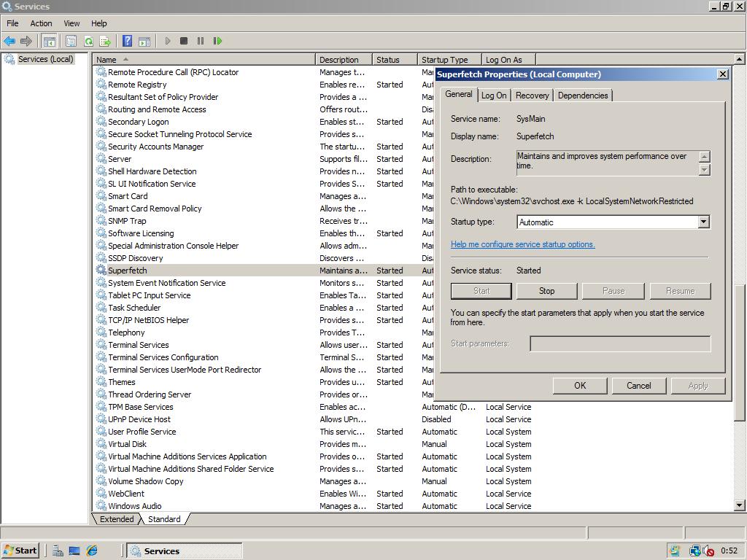
Task: Open the blue Help toolbar icon
Action: coord(127,41)
